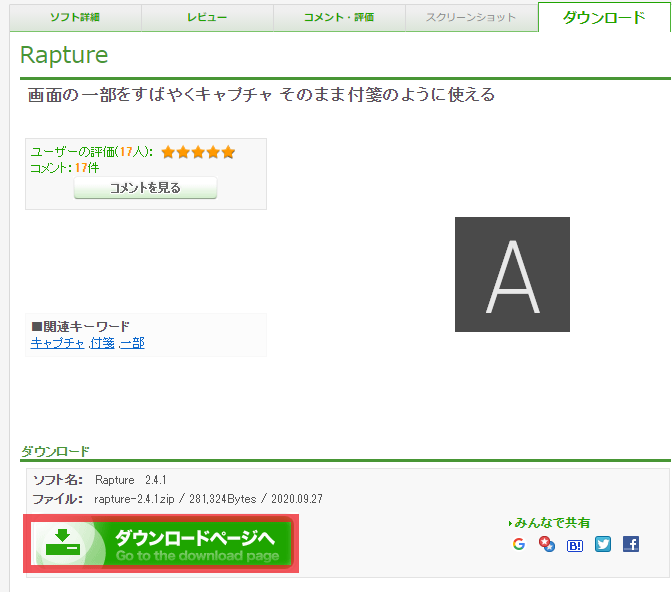672x592 pixels.
Task: Click the ユーザーの評価(17人) text
Action: [92, 152]
